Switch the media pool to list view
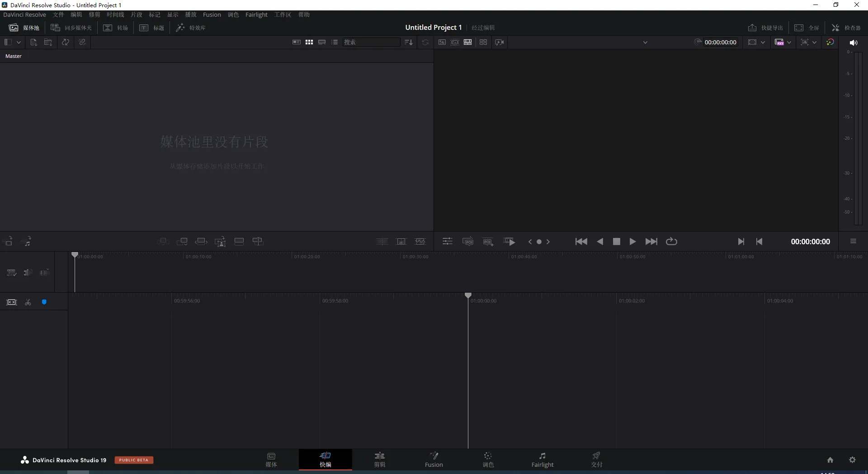 [335, 42]
